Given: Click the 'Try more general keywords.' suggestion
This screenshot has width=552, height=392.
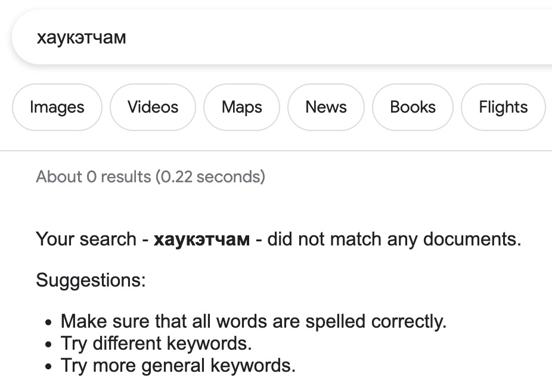Looking at the screenshot, I should click(x=178, y=365).
